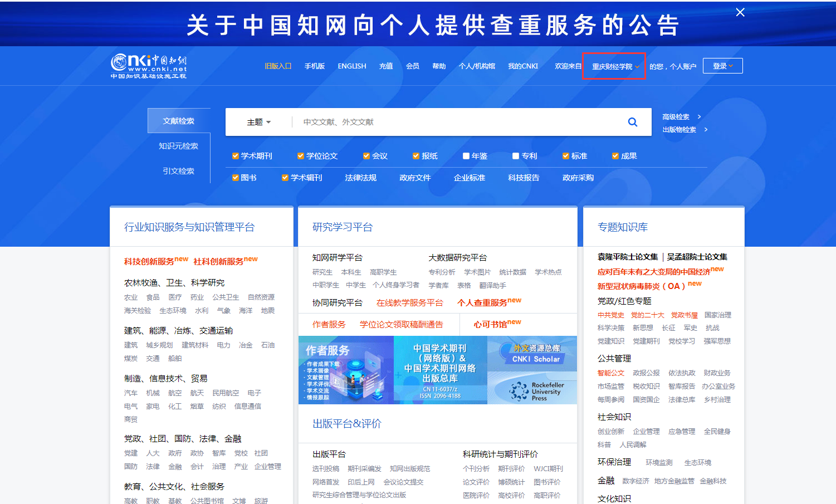This screenshot has height=504, width=836.
Task: Open 知网研学平台 link
Action: click(338, 257)
